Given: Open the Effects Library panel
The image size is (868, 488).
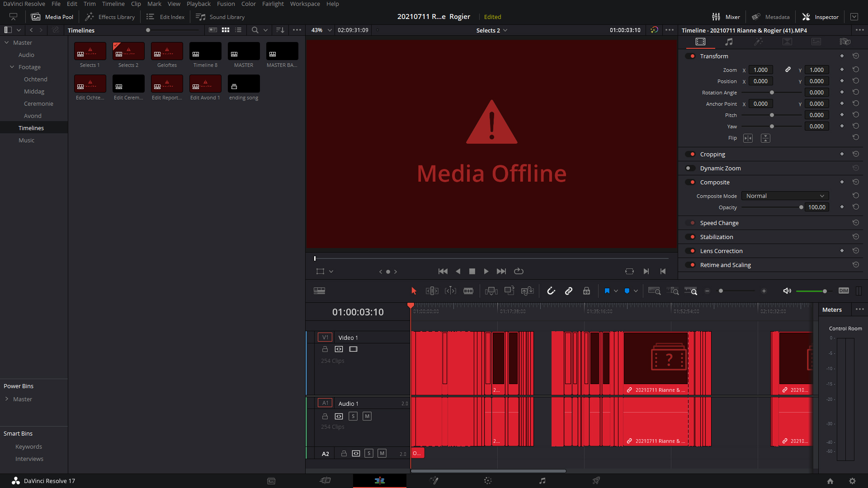Looking at the screenshot, I should tap(110, 17).
